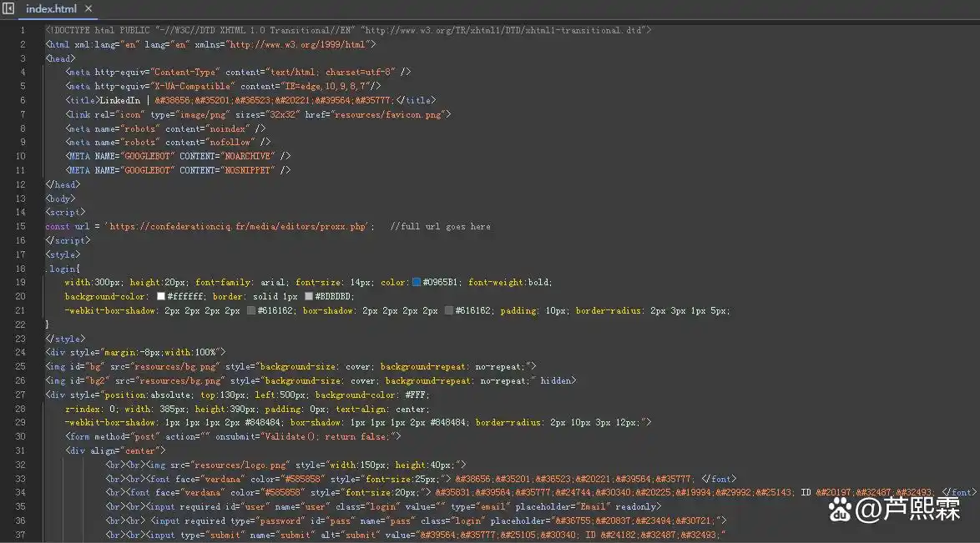980x543 pixels.
Task: Click the xhtml1-transitional.dtd URL
Action: click(503, 30)
